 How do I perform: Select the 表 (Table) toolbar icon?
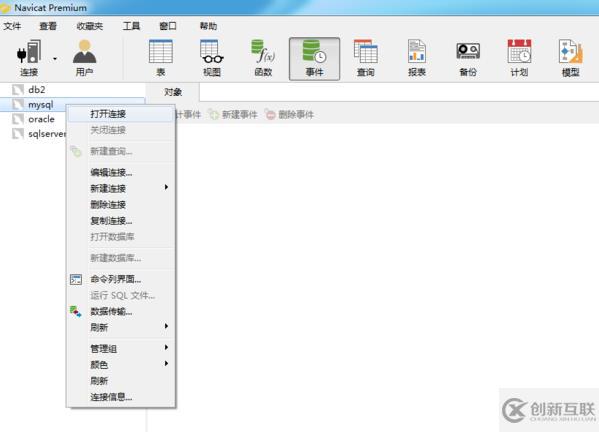point(160,58)
